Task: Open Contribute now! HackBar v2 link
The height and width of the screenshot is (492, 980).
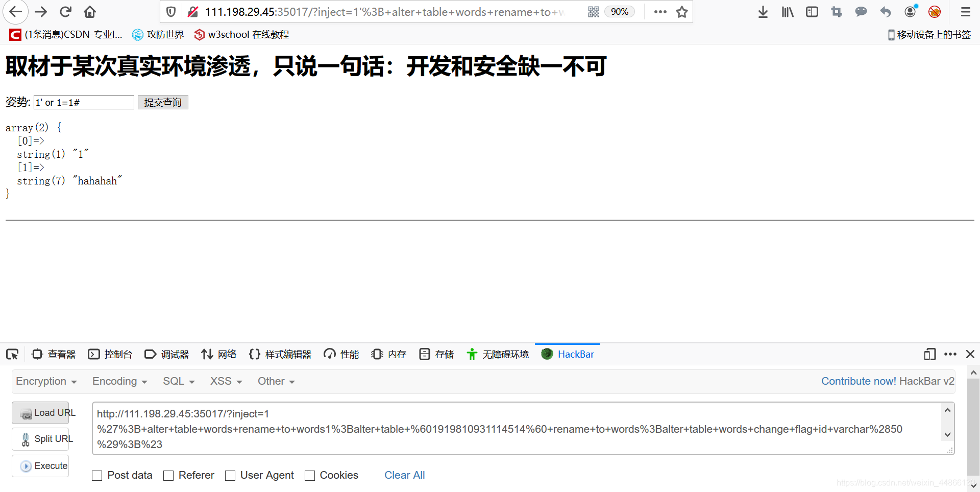Action: point(888,381)
